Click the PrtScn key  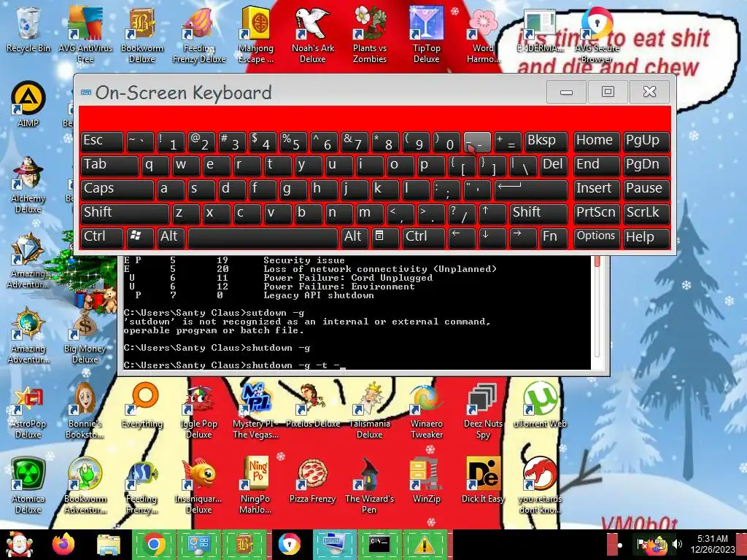[597, 213]
